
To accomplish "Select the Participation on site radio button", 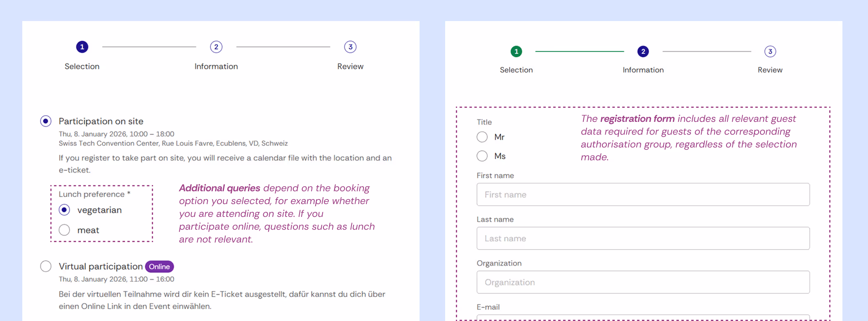I will 46,121.
